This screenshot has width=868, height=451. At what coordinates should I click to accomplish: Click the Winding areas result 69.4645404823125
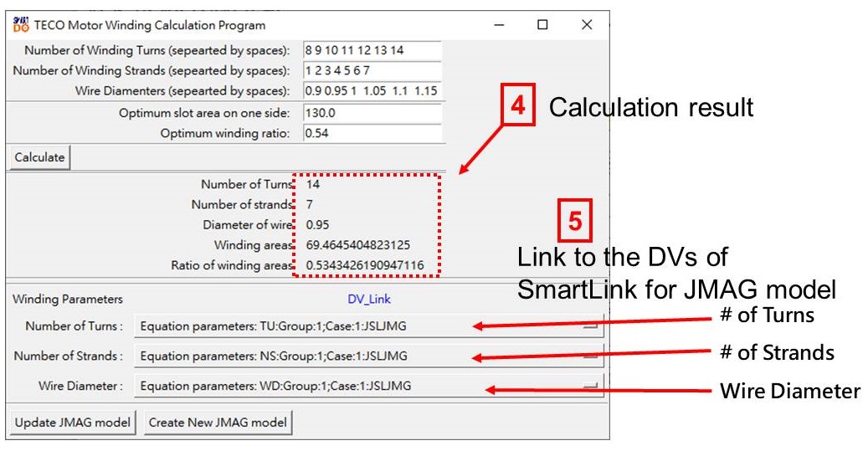(x=358, y=245)
